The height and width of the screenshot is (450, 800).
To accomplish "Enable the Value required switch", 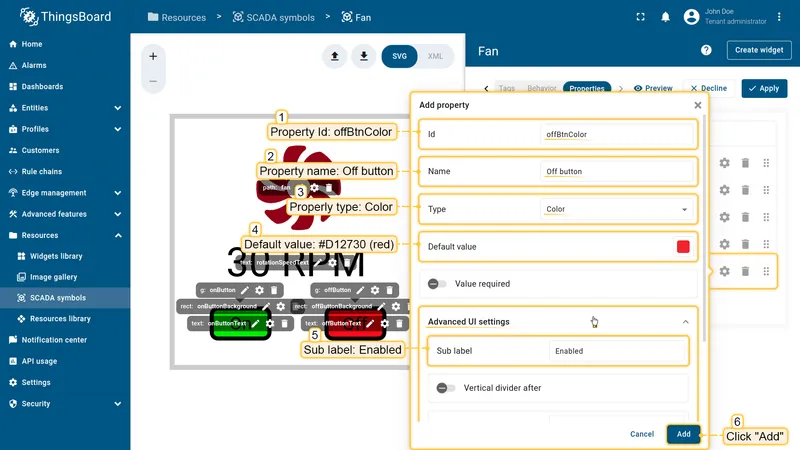I will (x=437, y=284).
